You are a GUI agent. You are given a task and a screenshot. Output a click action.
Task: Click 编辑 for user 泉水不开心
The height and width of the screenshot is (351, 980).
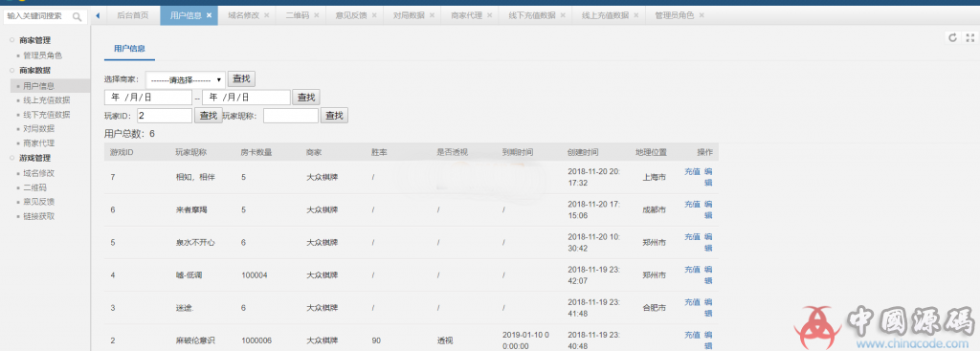pyautogui.click(x=708, y=242)
